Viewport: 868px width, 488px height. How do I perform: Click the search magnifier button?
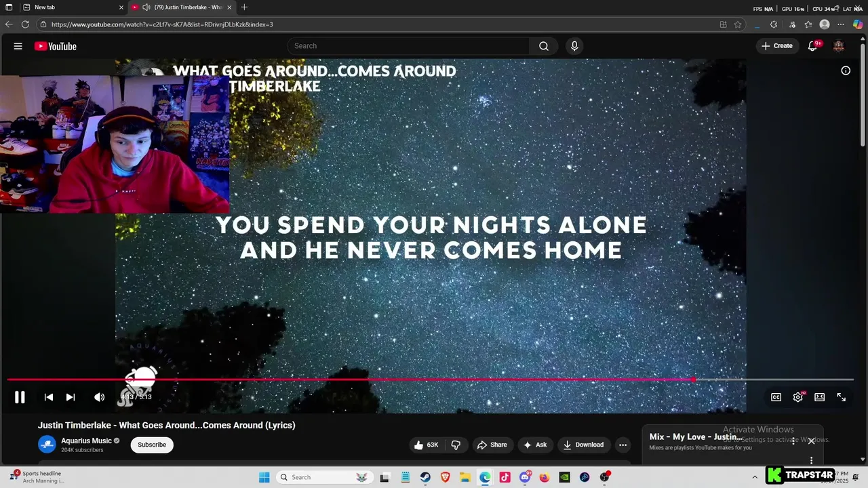pos(544,46)
